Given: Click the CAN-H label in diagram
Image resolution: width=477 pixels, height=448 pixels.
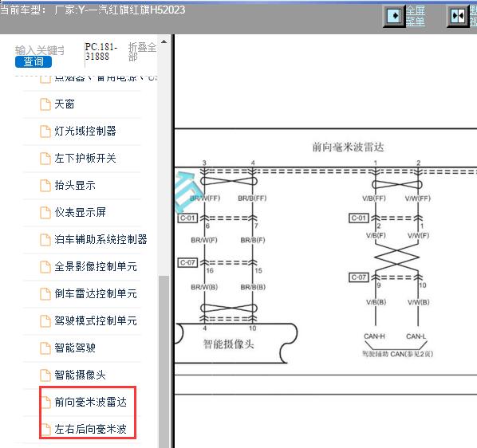Looking at the screenshot, I should point(374,336).
